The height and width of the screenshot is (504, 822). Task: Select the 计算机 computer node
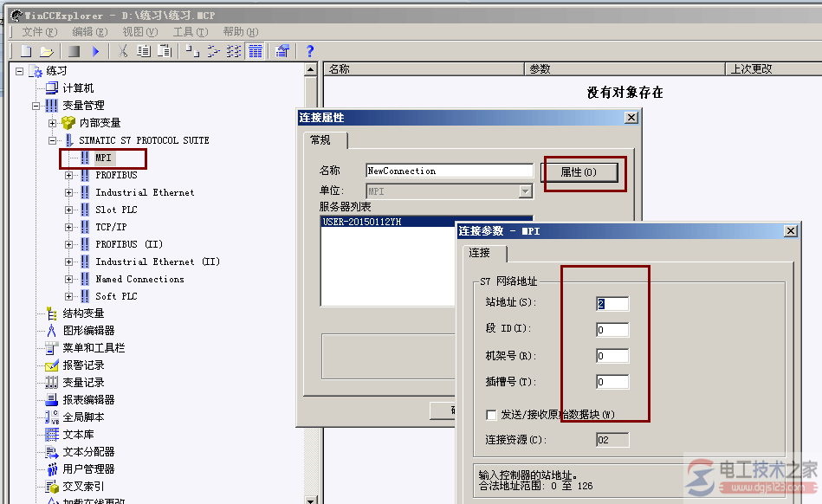[x=78, y=88]
